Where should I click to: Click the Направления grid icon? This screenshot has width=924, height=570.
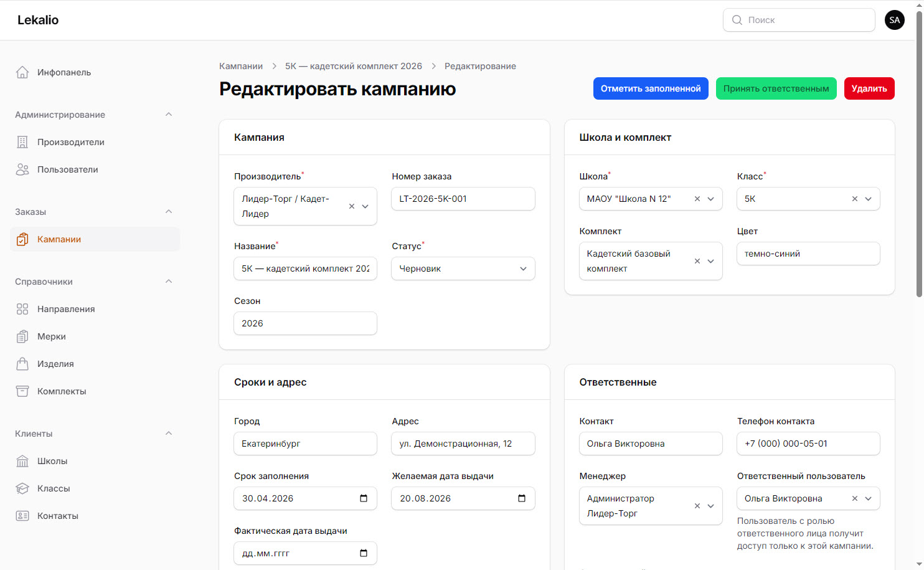point(22,309)
